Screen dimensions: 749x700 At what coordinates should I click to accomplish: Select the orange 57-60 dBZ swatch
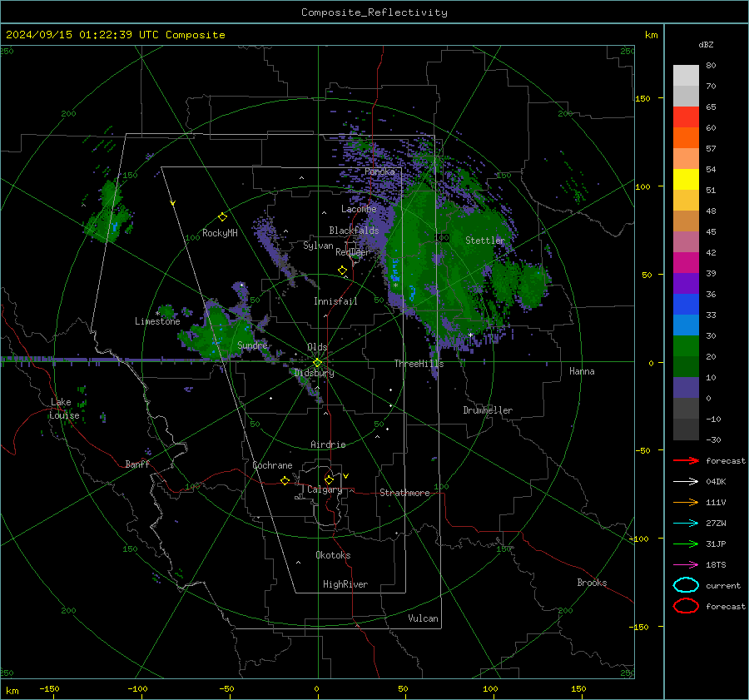pos(686,138)
